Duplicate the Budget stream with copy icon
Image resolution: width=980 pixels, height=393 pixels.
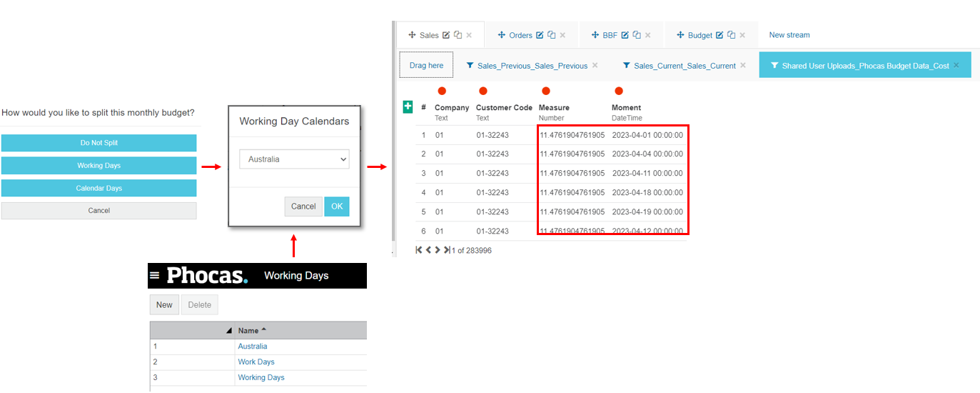pyautogui.click(x=731, y=35)
